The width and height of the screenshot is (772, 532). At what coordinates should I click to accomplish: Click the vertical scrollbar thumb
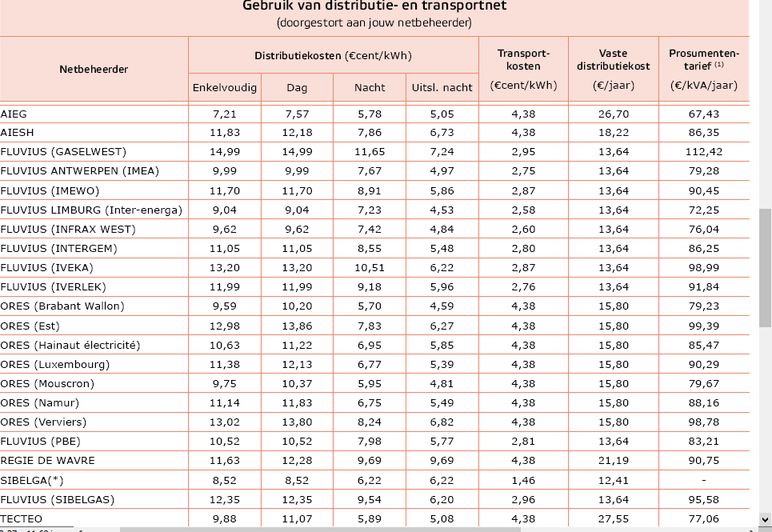pyautogui.click(x=765, y=267)
